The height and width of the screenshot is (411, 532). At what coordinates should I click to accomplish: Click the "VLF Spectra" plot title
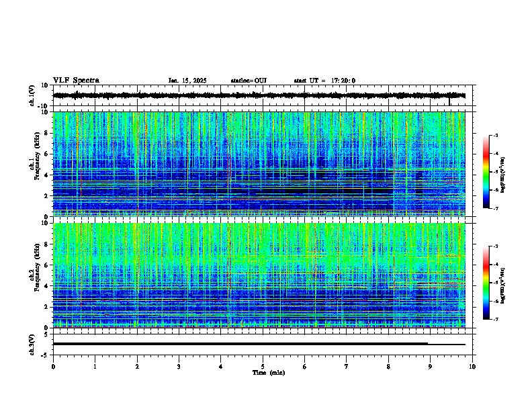pos(76,81)
